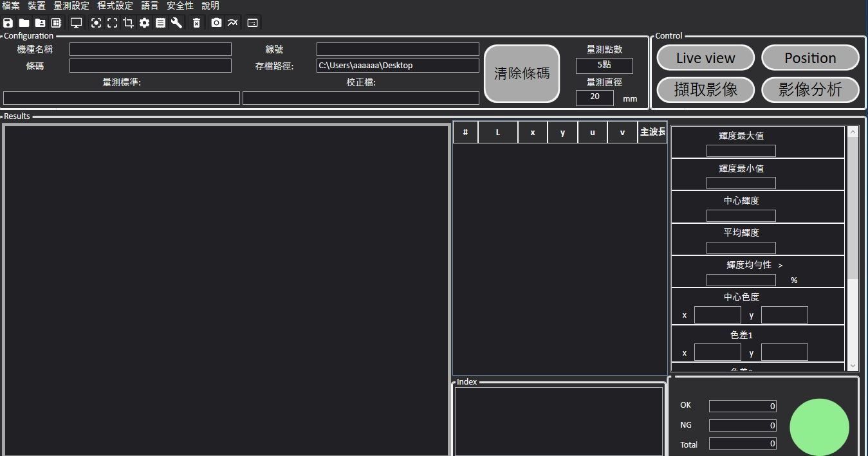
Task: Click the 輝度最小值 field
Action: click(741, 183)
